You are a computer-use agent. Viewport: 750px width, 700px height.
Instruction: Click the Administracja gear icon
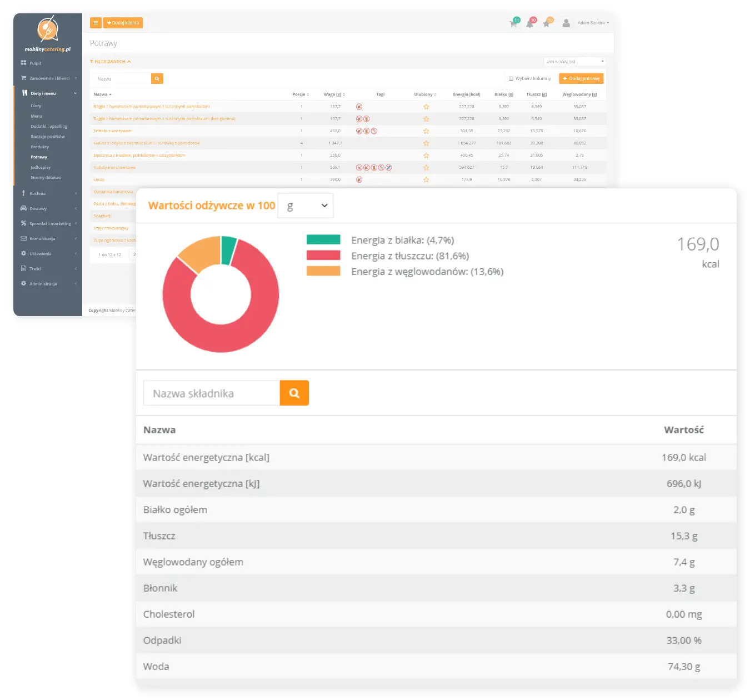tap(23, 283)
